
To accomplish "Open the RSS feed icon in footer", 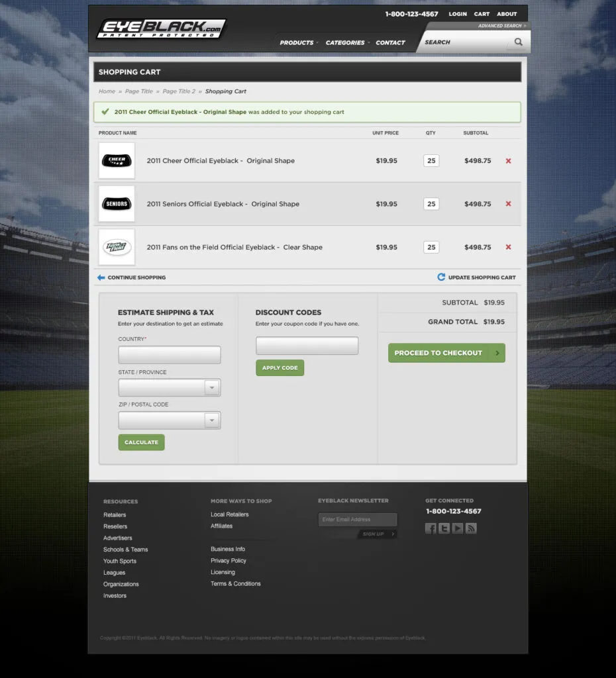I will click(471, 528).
